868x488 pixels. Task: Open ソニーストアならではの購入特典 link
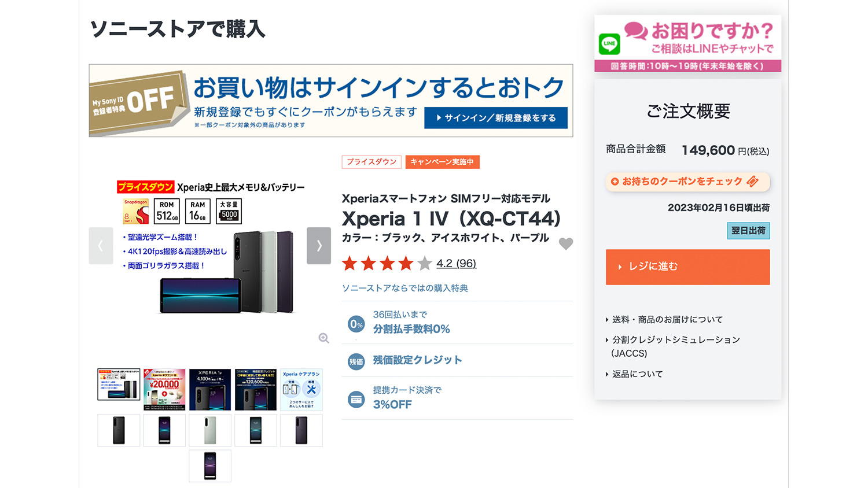point(404,288)
